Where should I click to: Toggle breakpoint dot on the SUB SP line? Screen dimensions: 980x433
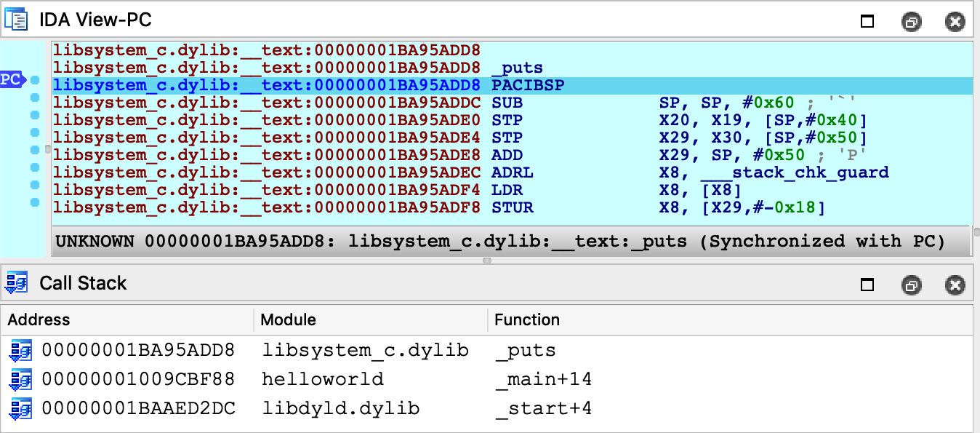[x=34, y=98]
